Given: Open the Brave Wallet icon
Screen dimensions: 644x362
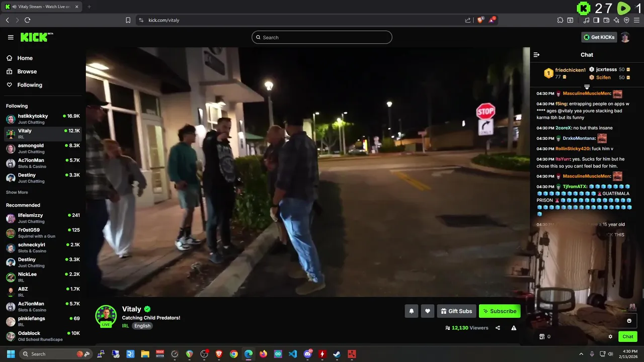Looking at the screenshot, I should pyautogui.click(x=606, y=20).
